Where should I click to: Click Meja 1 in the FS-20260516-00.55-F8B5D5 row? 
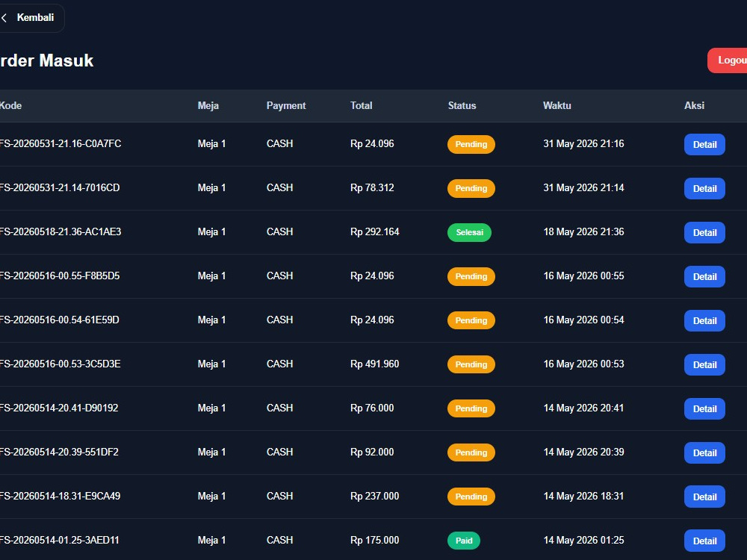click(x=211, y=276)
